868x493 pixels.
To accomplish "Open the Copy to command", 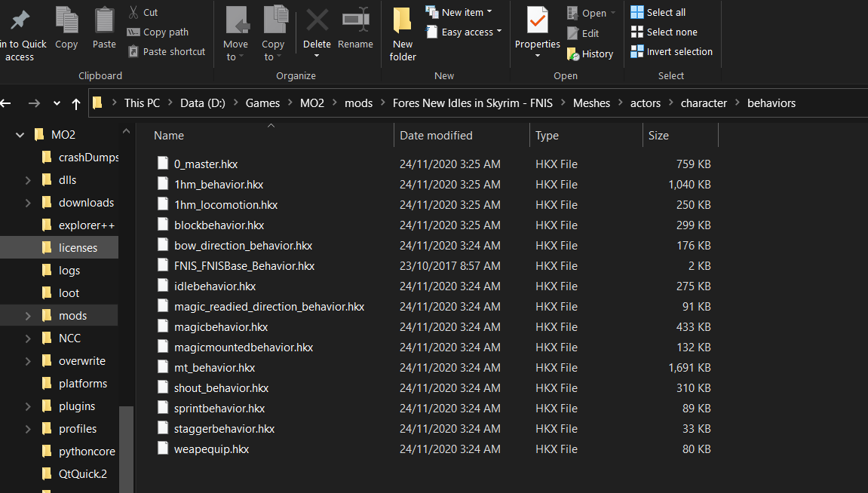I will (274, 34).
